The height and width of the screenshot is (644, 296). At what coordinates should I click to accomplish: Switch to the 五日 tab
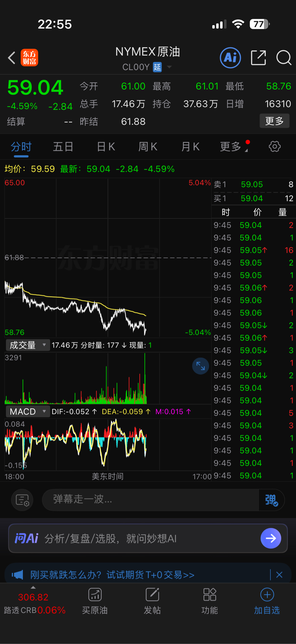tap(63, 147)
